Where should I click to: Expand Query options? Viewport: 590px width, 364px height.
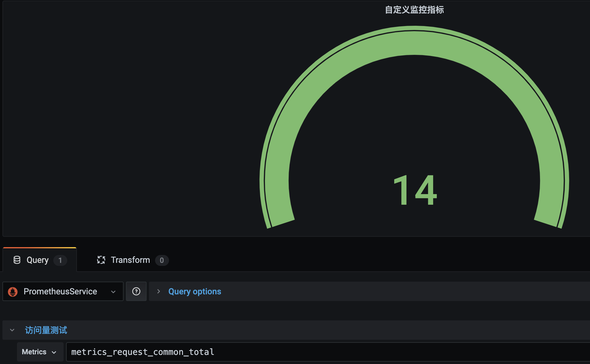[158, 291]
